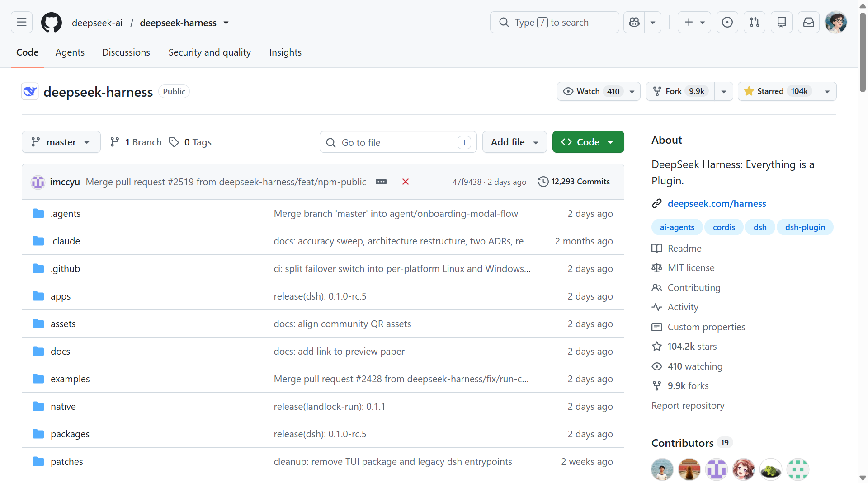Expand the Fork options dropdown arrow

click(x=724, y=91)
